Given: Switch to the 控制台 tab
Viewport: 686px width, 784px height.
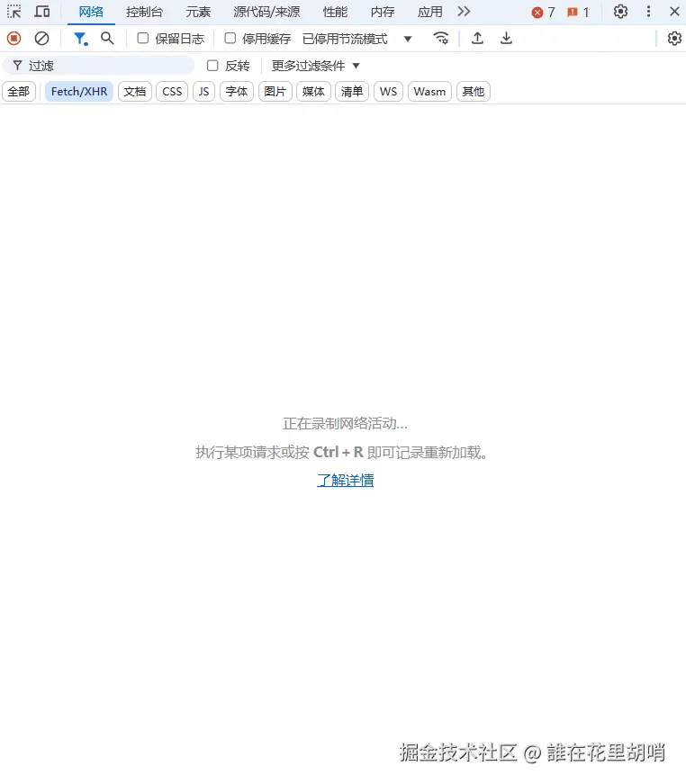Looking at the screenshot, I should [145, 12].
